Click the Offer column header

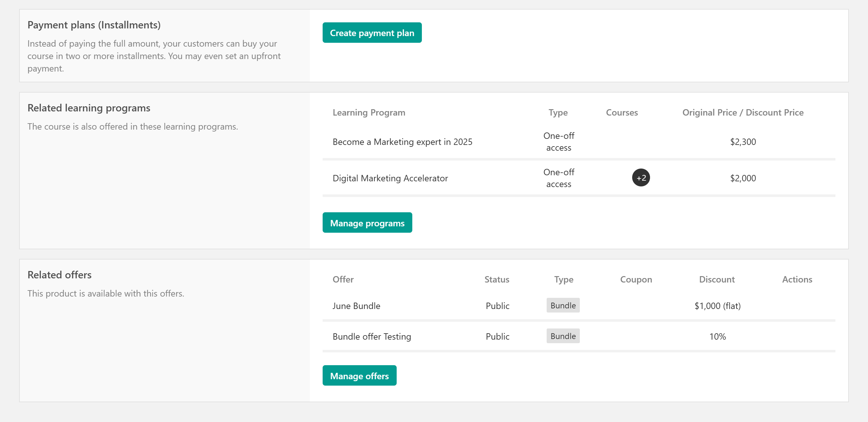[x=343, y=279]
